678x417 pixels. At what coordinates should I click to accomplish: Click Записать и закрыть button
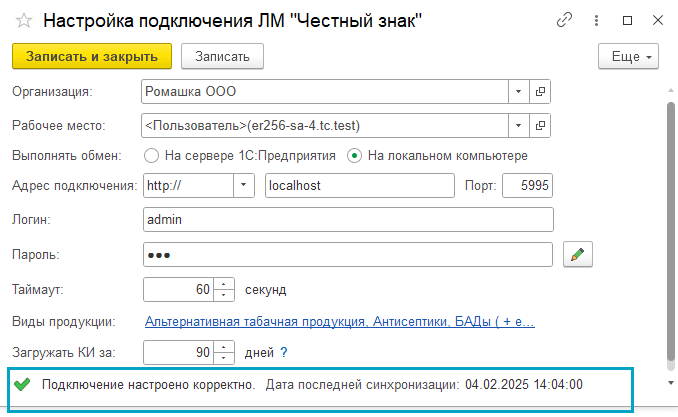(x=92, y=57)
